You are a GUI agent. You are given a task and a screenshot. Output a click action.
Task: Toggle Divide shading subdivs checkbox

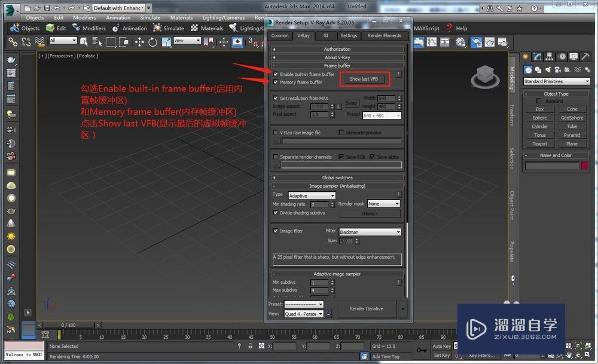point(275,213)
